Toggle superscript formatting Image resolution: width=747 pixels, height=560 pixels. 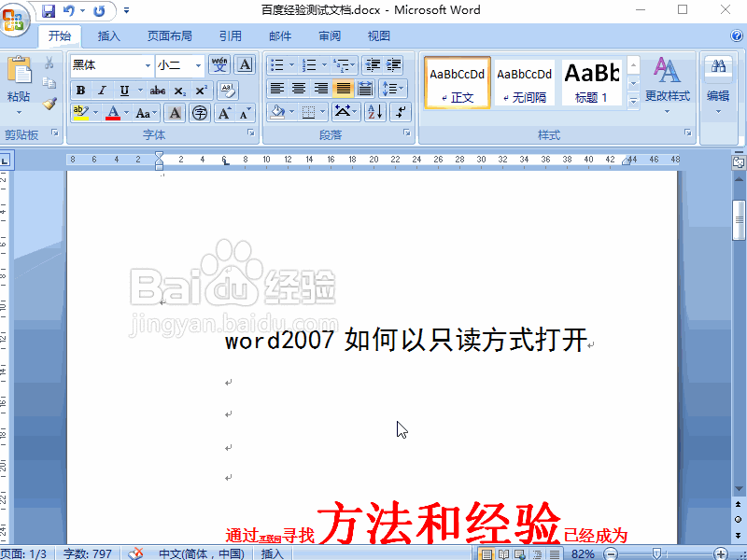click(201, 90)
